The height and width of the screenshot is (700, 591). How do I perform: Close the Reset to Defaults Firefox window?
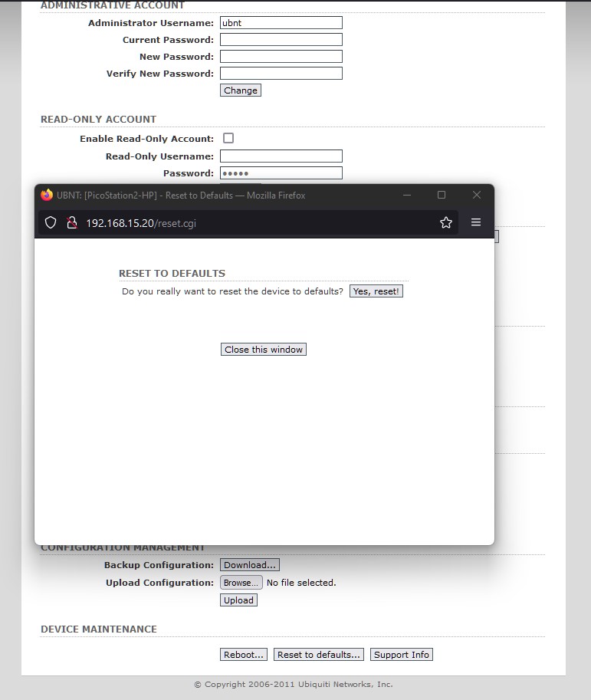[x=477, y=196]
